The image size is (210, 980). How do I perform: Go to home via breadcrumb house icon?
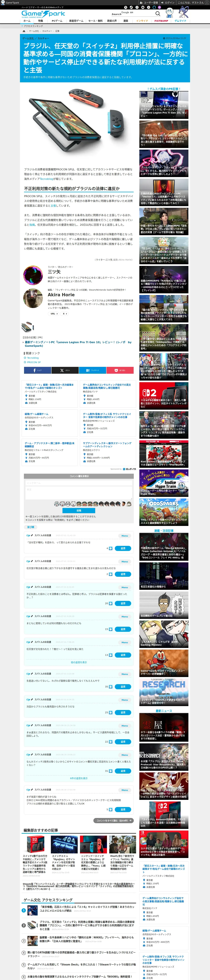(24, 31)
